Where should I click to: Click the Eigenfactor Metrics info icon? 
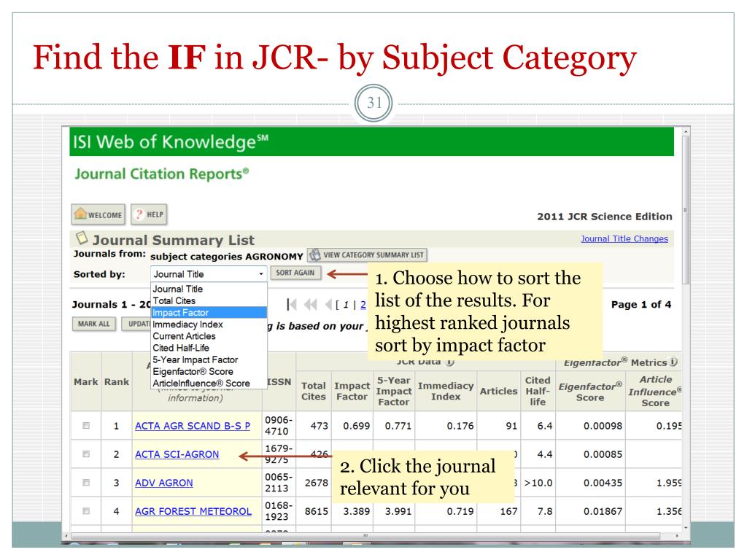tap(673, 362)
